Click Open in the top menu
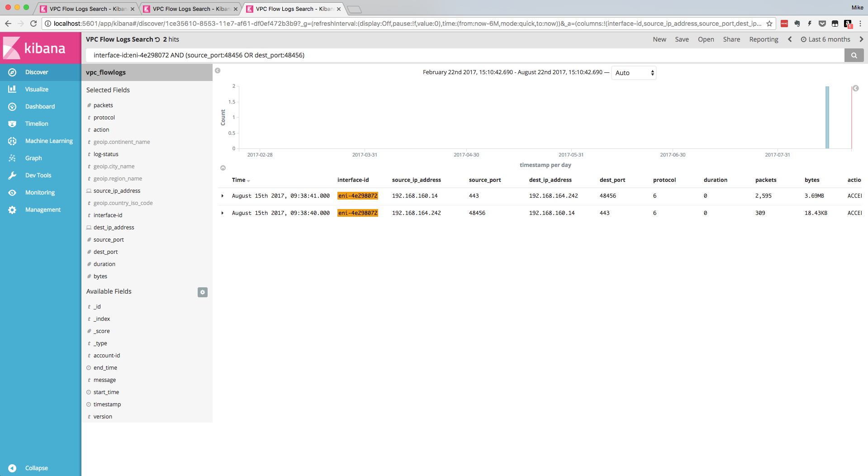This screenshot has width=868, height=476. 706,39
